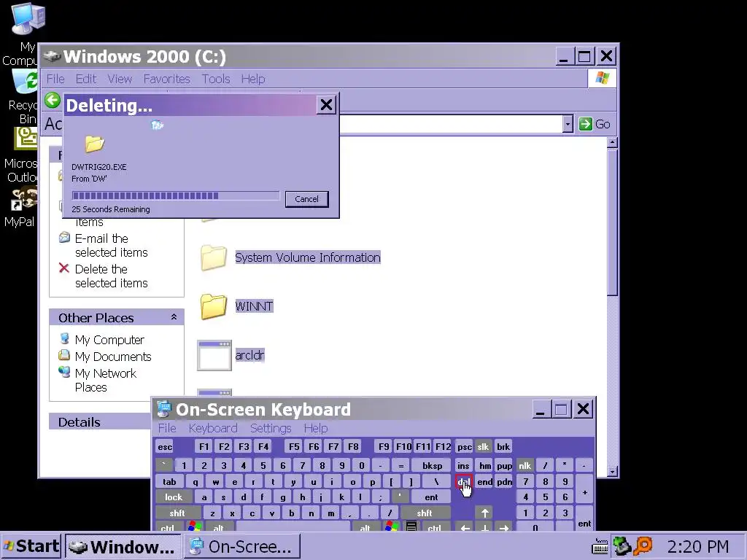The height and width of the screenshot is (560, 747).
Task: Click the arcldr file name
Action: [x=249, y=355]
